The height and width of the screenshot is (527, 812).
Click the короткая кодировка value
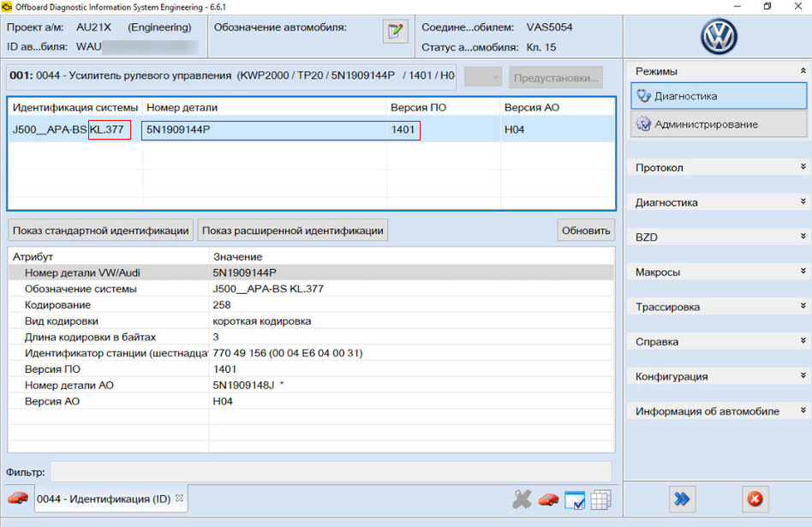click(262, 320)
